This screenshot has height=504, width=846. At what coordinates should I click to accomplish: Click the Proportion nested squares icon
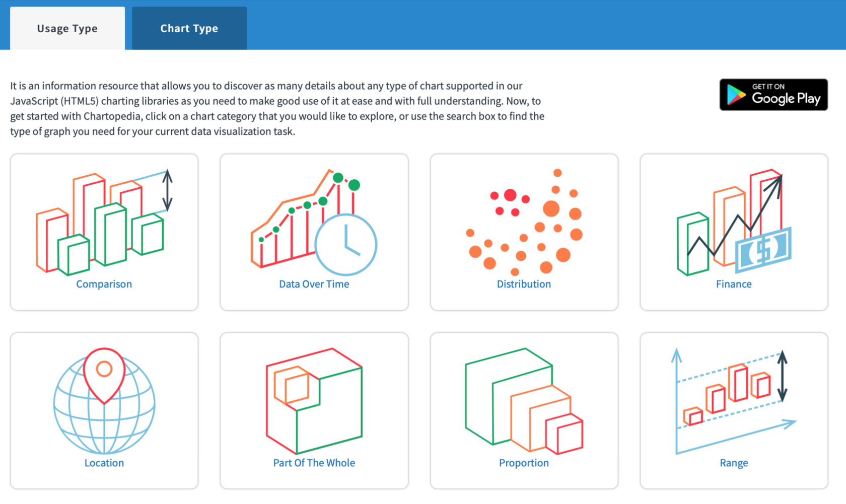pyautogui.click(x=524, y=398)
